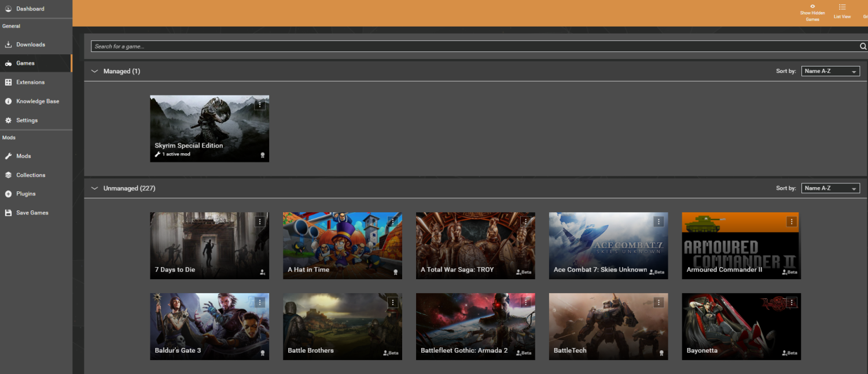Select the Armoured Commander II thumbnail
868x374 pixels.
[741, 245]
